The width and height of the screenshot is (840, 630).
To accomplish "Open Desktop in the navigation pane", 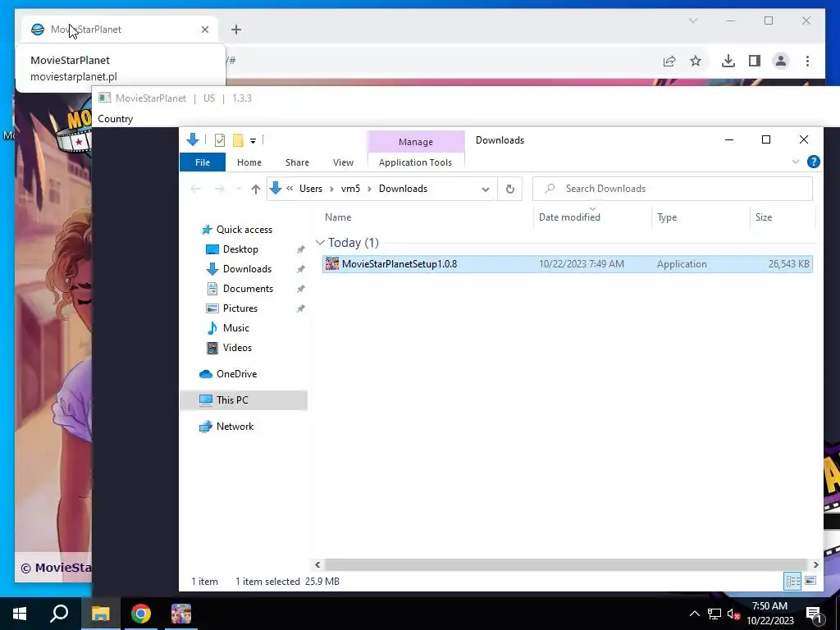I will coord(240,249).
